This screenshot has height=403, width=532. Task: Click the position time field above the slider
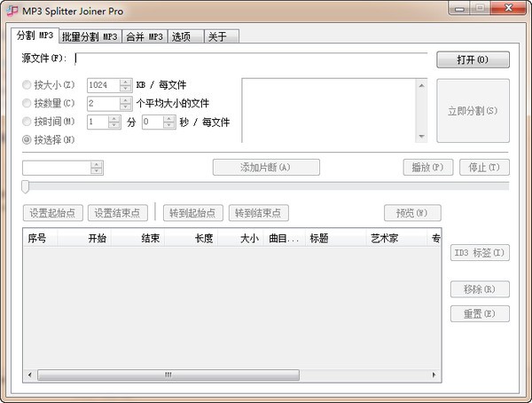(x=57, y=168)
